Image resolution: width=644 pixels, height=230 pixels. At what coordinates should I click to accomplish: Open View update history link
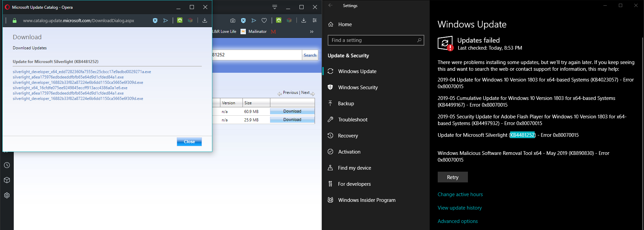tap(460, 208)
